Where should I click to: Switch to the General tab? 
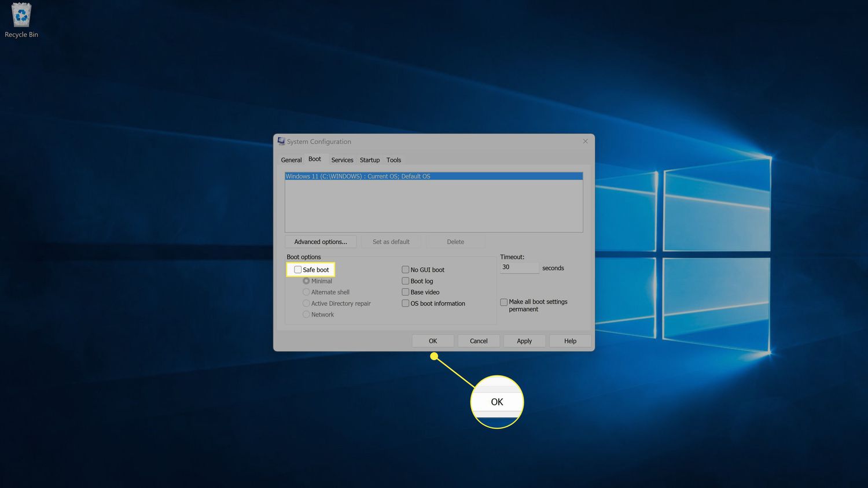point(291,160)
